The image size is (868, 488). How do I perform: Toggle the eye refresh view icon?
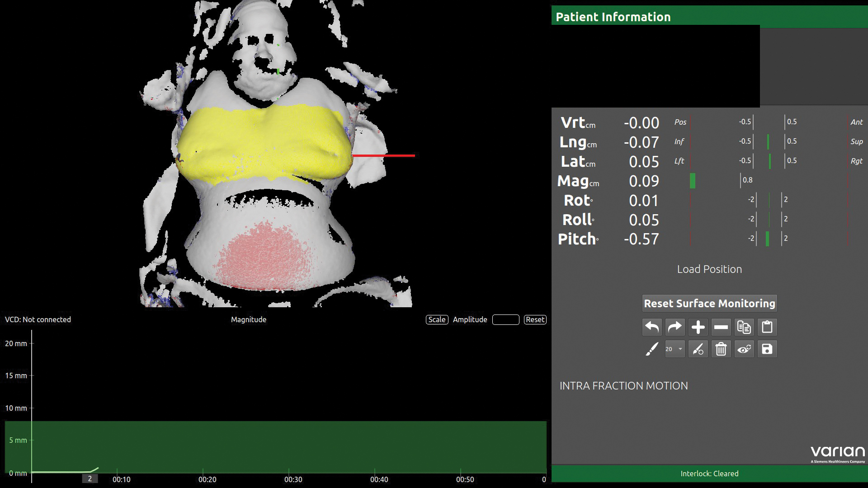(x=744, y=348)
